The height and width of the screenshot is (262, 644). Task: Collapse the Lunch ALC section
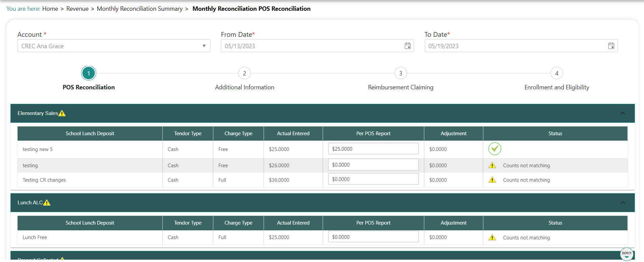point(622,203)
